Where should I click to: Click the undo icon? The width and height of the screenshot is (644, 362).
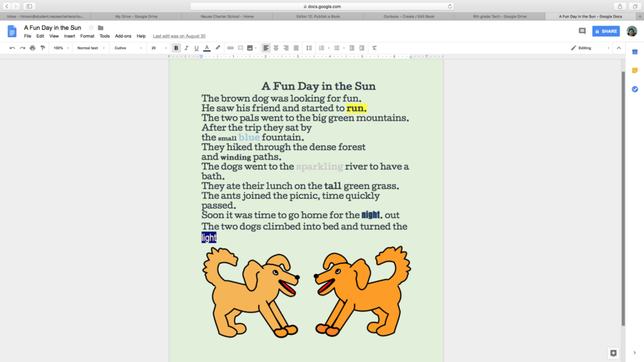click(12, 48)
